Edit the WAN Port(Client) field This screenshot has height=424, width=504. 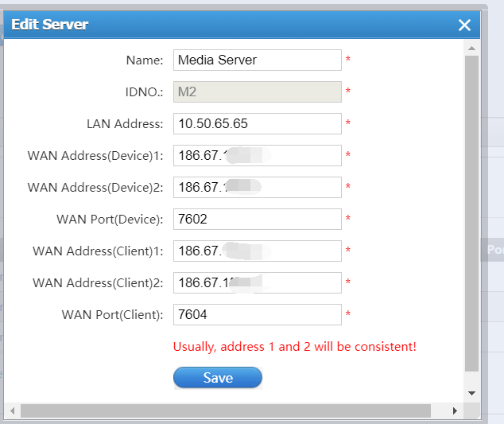pyautogui.click(x=257, y=315)
